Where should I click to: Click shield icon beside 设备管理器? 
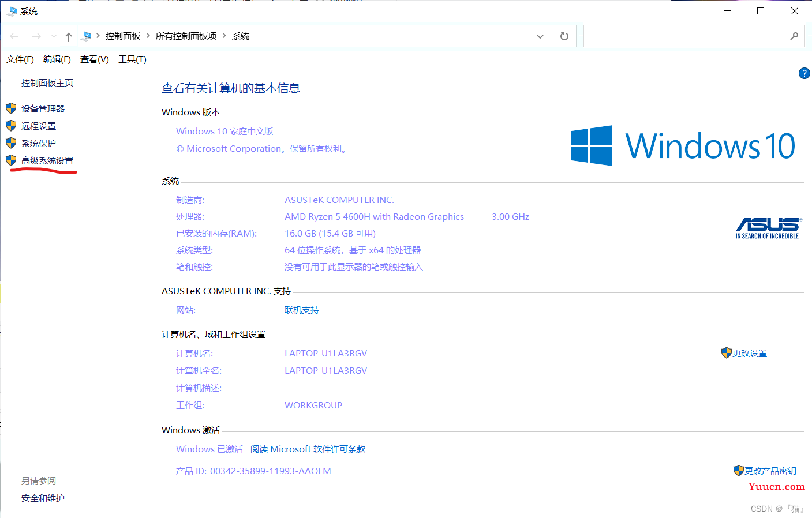point(11,108)
